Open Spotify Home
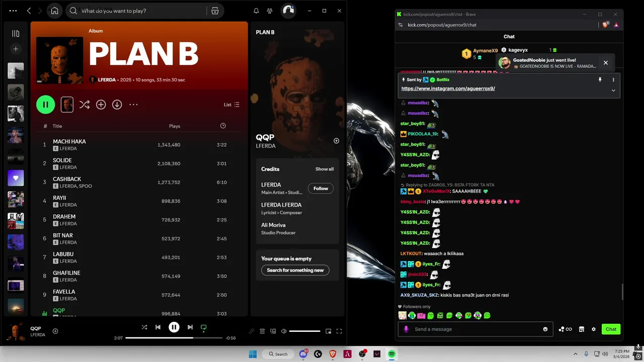This screenshot has width=644, height=362. point(54,11)
